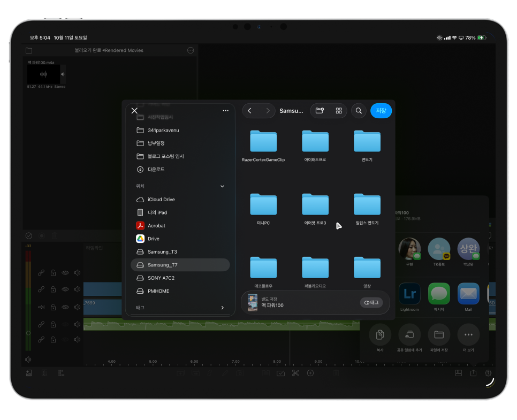
Task: Open the 에코플로우 folder
Action: click(x=263, y=272)
